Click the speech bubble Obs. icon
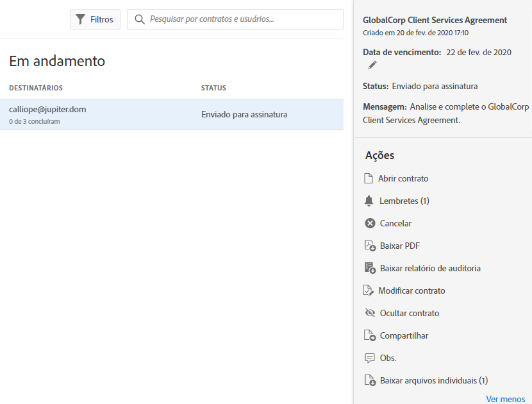 [370, 358]
